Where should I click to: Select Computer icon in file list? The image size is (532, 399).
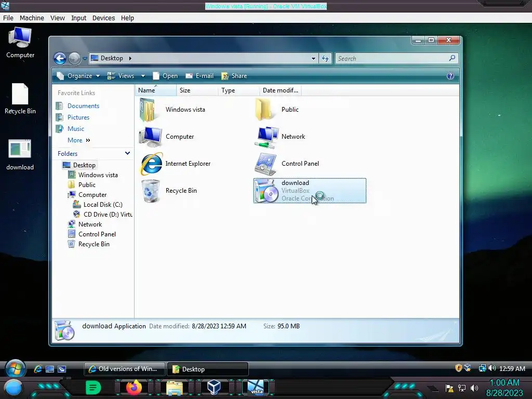(x=150, y=137)
